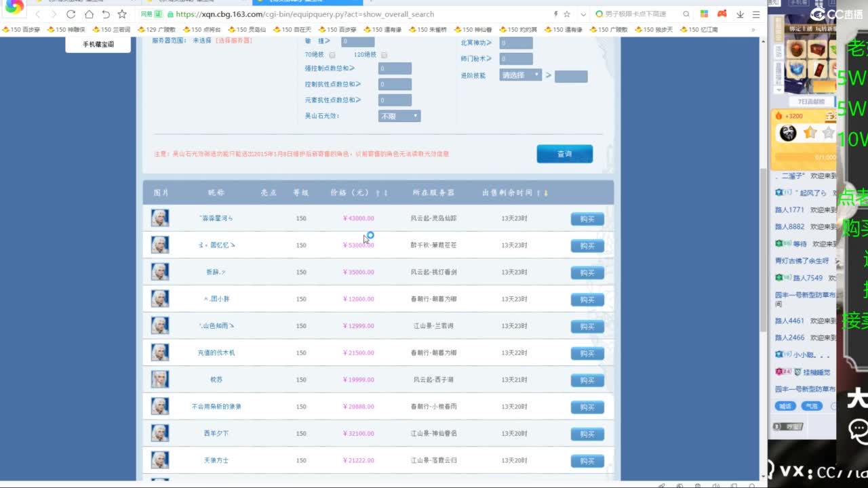This screenshot has width=868, height=488.
Task: Click the star favorites icon beside undo arrow
Action: click(x=122, y=14)
